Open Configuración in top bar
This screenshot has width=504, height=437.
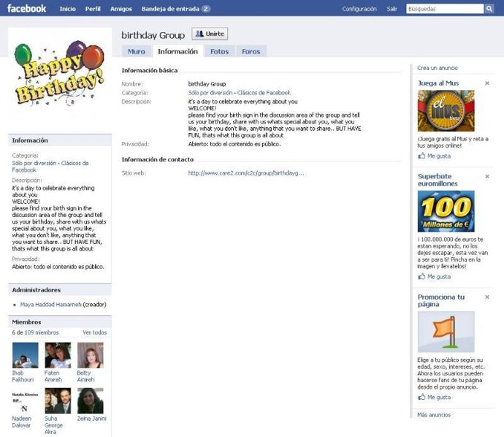pyautogui.click(x=359, y=9)
